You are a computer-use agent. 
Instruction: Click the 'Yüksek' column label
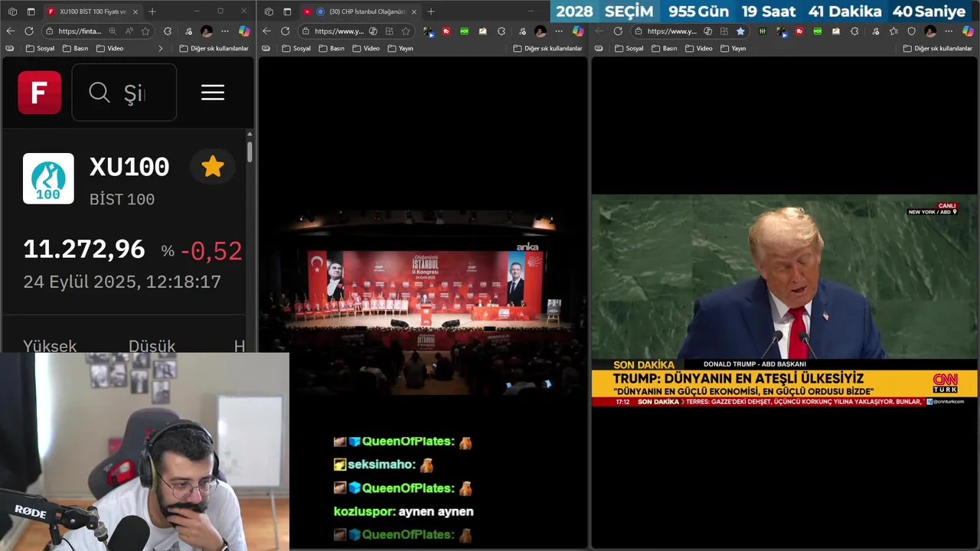pyautogui.click(x=50, y=346)
